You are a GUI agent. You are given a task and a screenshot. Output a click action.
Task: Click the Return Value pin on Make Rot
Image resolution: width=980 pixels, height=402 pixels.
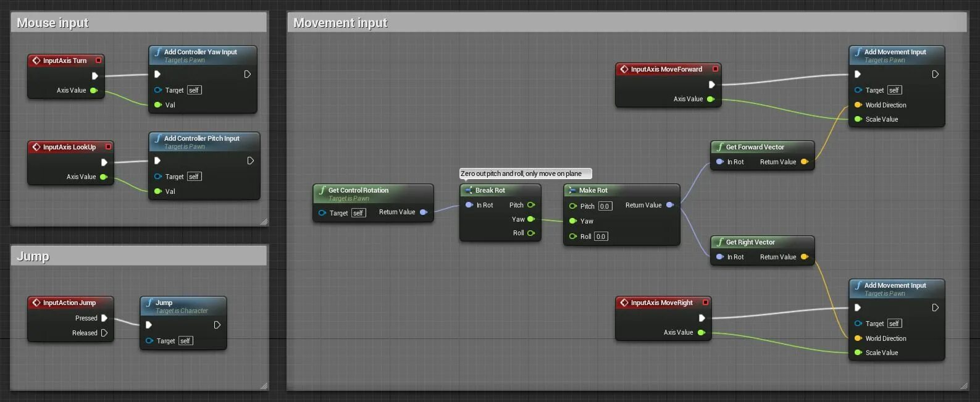click(x=670, y=205)
